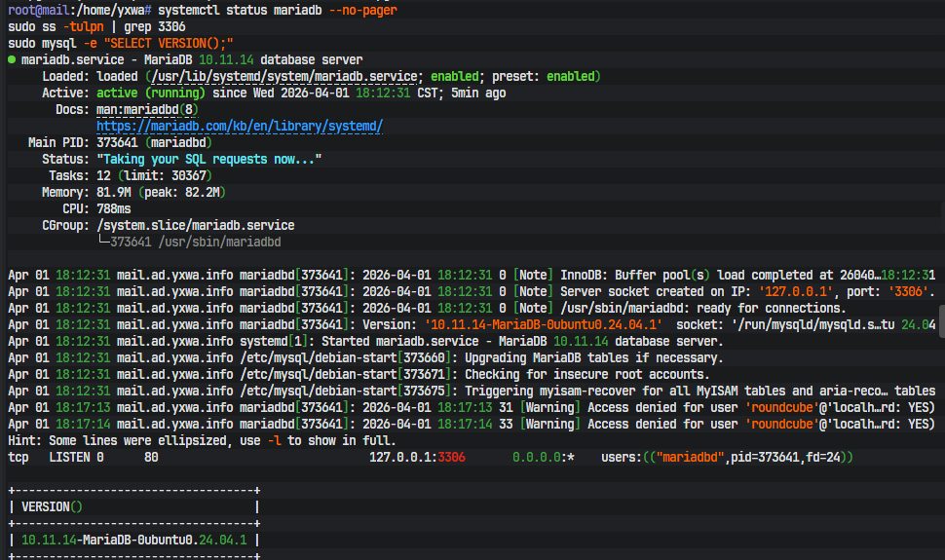The width and height of the screenshot is (945, 560).
Task: Click the VERSION() column header in result table
Action: pyautogui.click(x=53, y=507)
